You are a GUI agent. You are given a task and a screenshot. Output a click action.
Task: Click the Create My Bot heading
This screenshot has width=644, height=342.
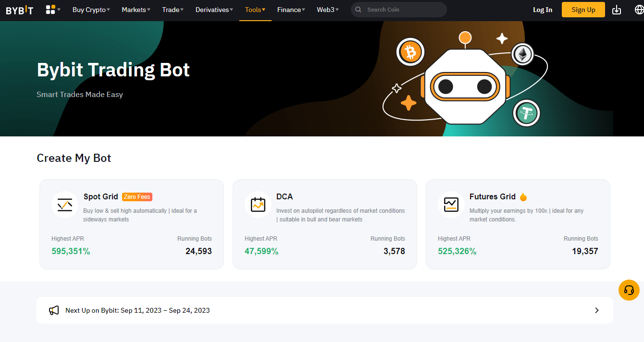coord(74,158)
